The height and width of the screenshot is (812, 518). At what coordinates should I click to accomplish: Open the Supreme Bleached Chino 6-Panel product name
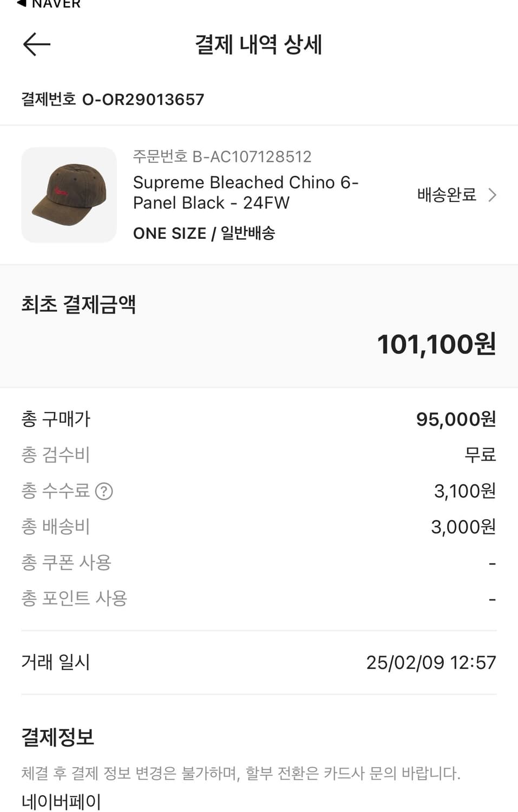[245, 192]
